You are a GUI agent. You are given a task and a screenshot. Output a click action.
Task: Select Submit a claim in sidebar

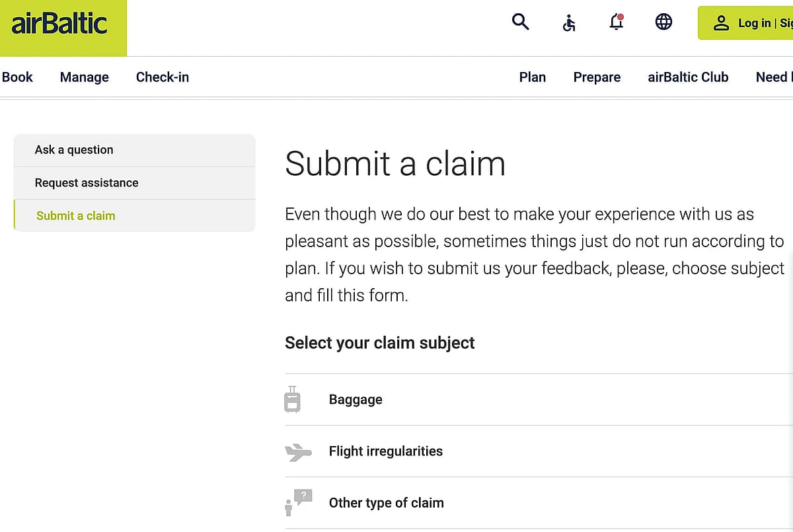coord(134,216)
